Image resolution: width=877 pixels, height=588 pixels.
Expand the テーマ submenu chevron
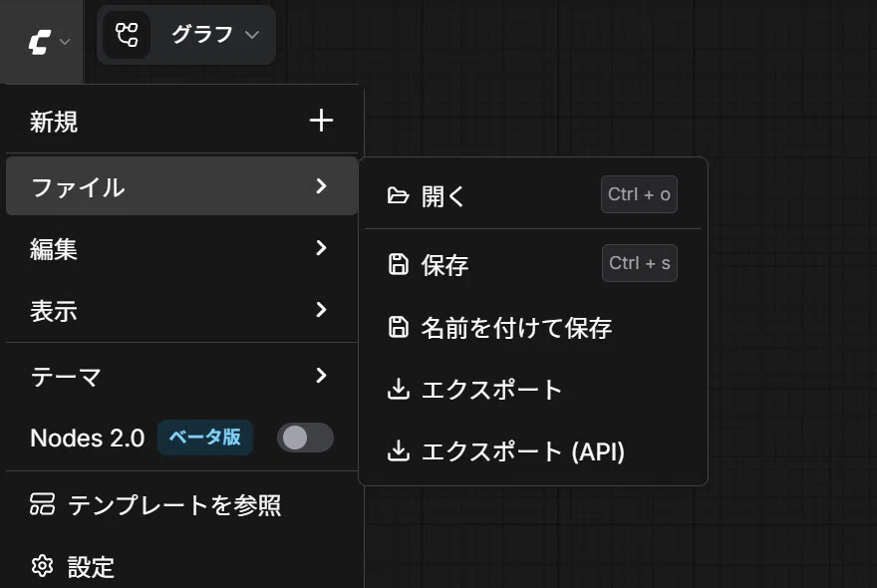[321, 376]
